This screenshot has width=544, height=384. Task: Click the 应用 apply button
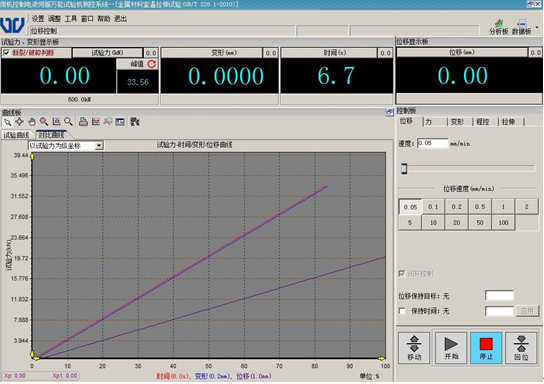pyautogui.click(x=527, y=311)
